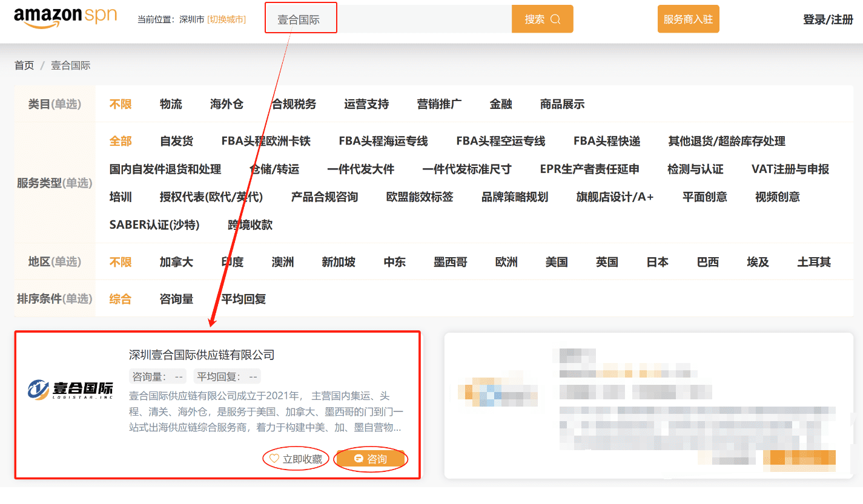
Task: Select 物流 category filter
Action: 171,104
